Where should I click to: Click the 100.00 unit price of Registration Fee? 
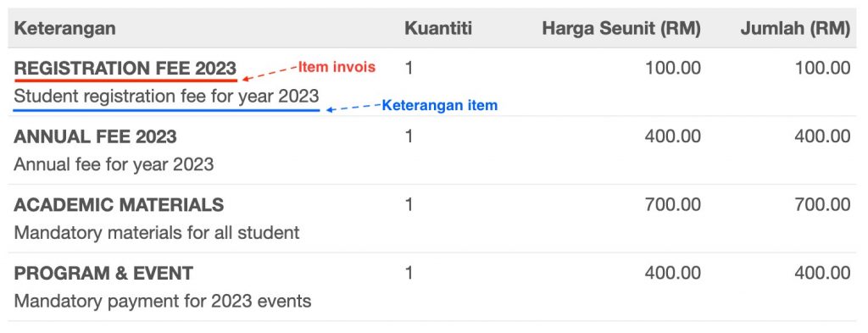[672, 69]
